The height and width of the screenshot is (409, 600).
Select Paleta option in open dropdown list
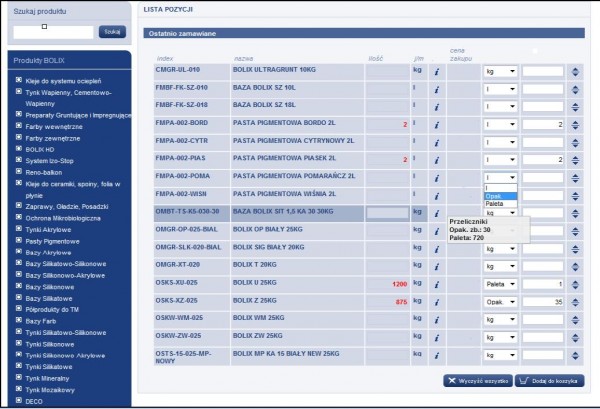pyautogui.click(x=501, y=204)
